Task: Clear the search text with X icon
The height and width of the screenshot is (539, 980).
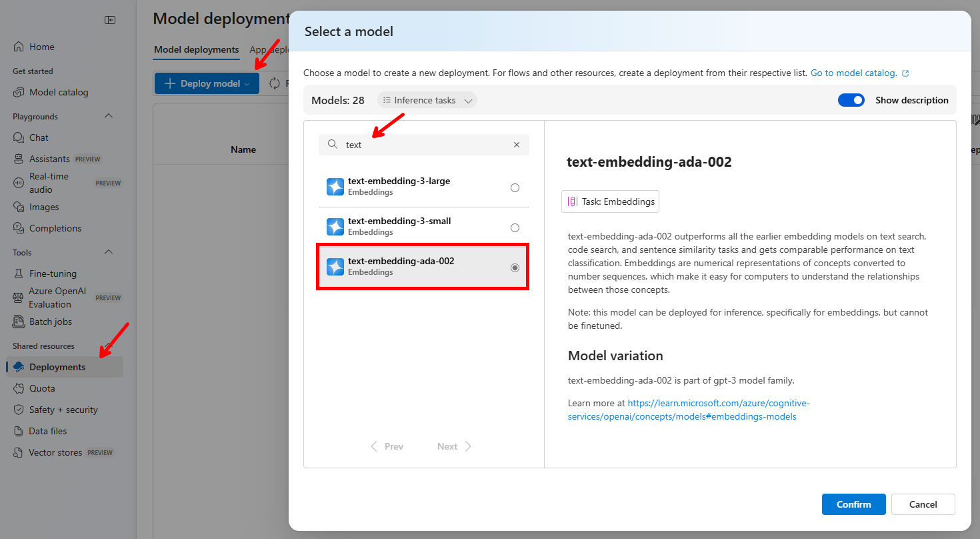Action: (x=517, y=145)
